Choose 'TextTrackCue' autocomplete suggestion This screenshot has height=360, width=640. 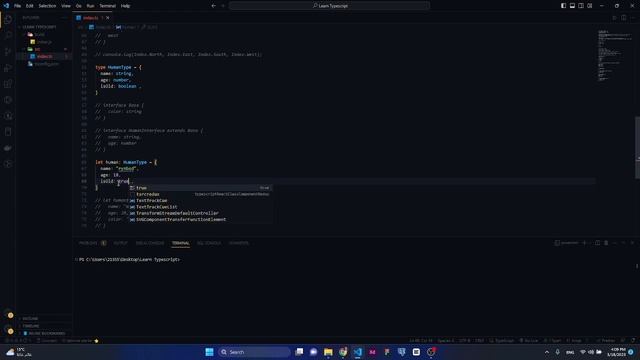pyautogui.click(x=200, y=200)
